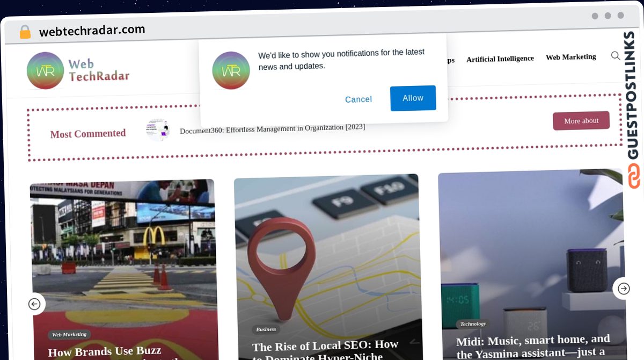Allow notifications in the popup
Viewport: 644px width, 360px height.
pyautogui.click(x=413, y=98)
